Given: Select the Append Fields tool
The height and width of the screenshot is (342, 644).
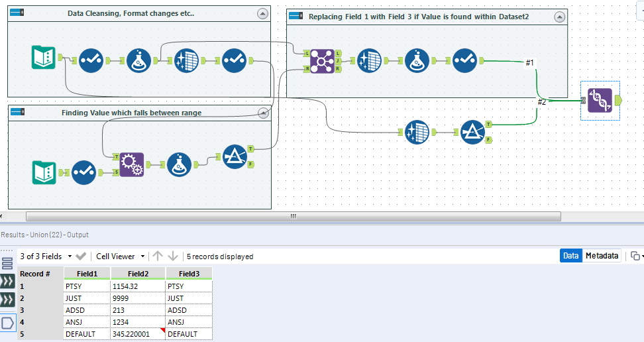Looking at the screenshot, I should coord(132,165).
